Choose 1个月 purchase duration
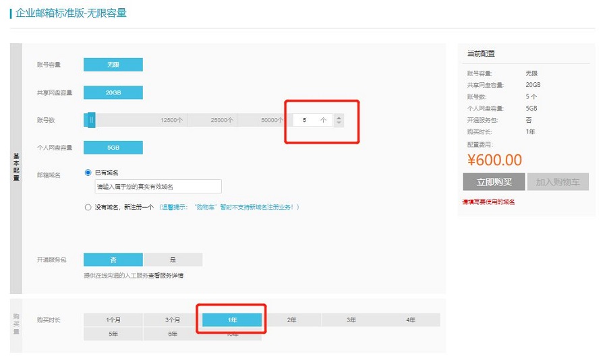 pyautogui.click(x=113, y=320)
